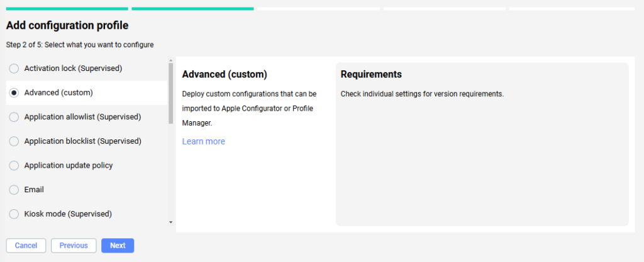Continue with the Next button
This screenshot has height=262, width=644.
point(118,246)
